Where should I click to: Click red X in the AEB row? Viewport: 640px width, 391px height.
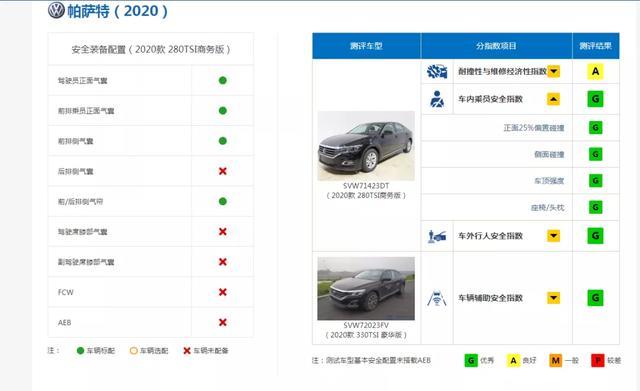tap(222, 322)
